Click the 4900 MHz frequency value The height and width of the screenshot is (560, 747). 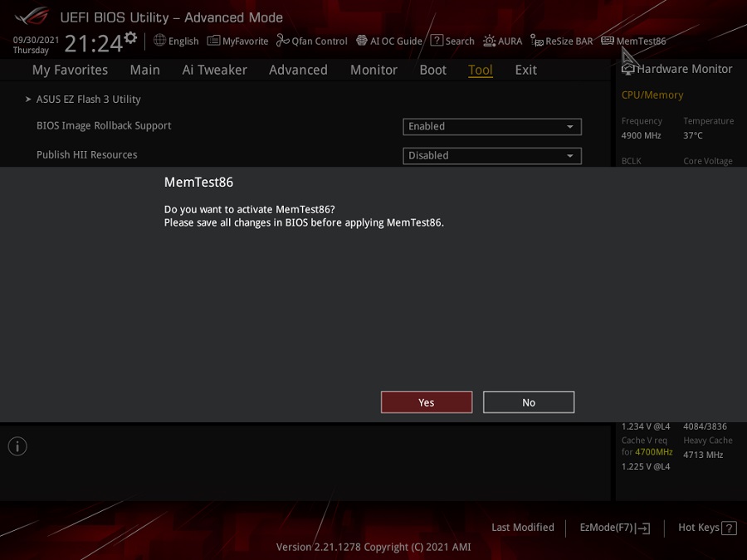642,136
